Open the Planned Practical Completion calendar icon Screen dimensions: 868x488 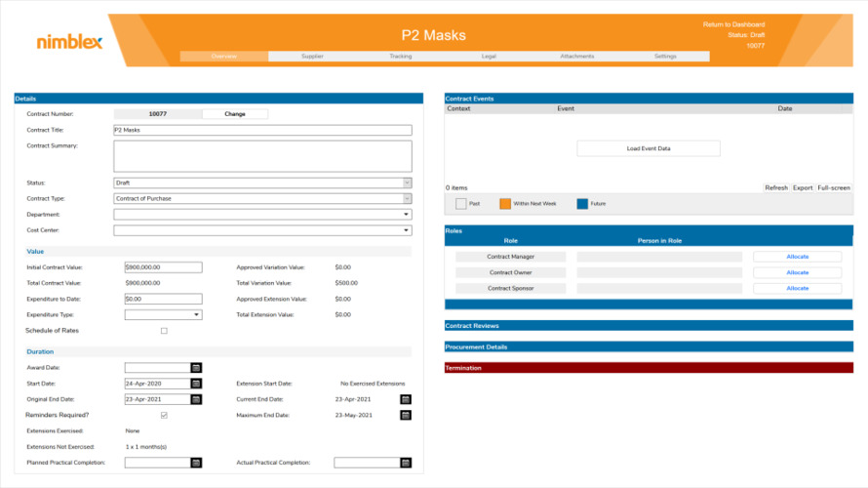(x=196, y=463)
